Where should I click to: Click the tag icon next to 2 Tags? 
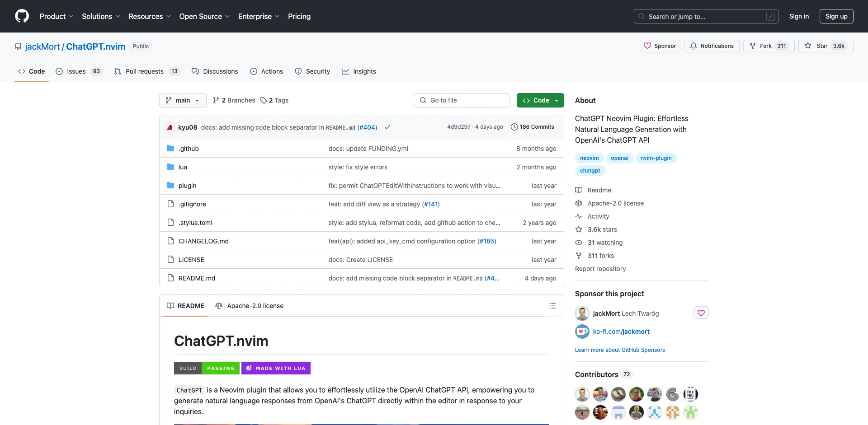click(x=264, y=100)
